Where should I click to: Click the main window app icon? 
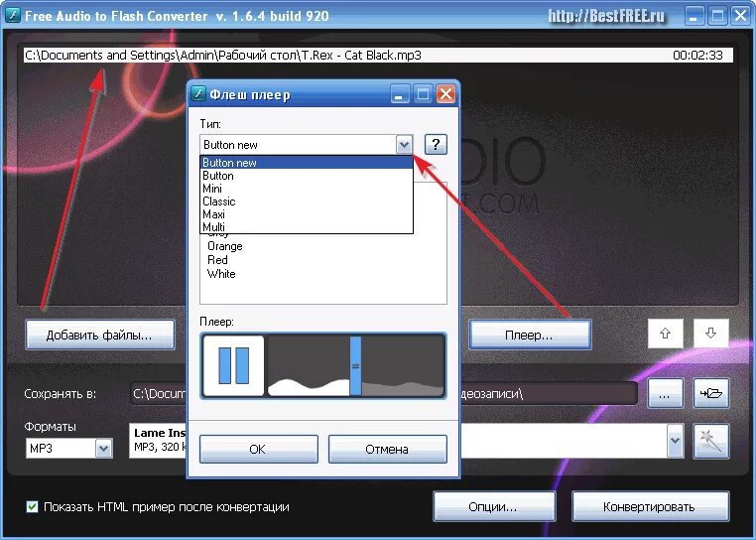[12, 15]
